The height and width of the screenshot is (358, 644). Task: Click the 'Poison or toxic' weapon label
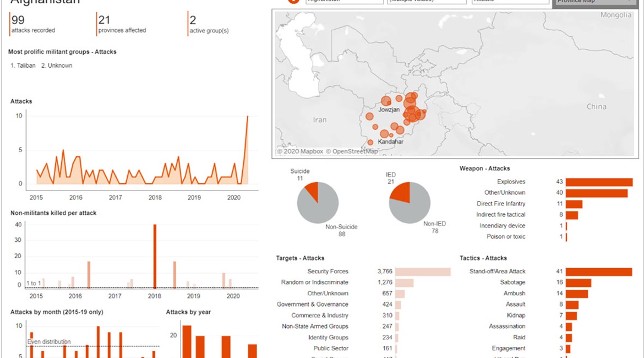click(x=506, y=237)
